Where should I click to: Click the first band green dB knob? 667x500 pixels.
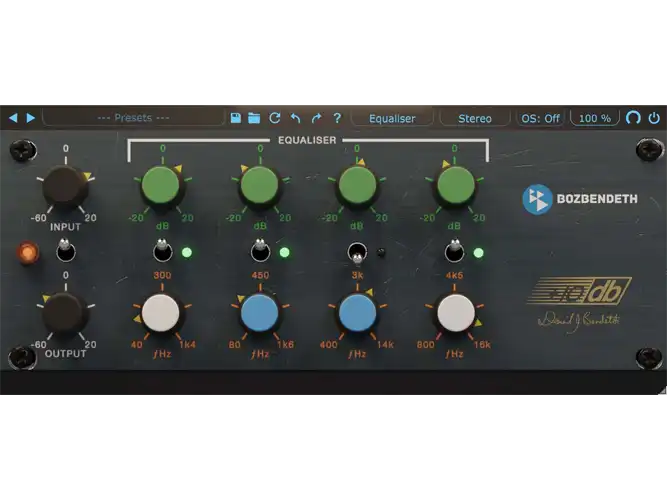tap(162, 186)
